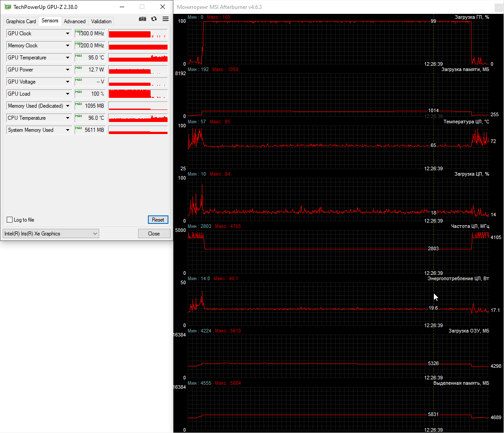Open the Intel Iris Xe Graphics device selector
This screenshot has height=433, width=504.
tap(51, 234)
